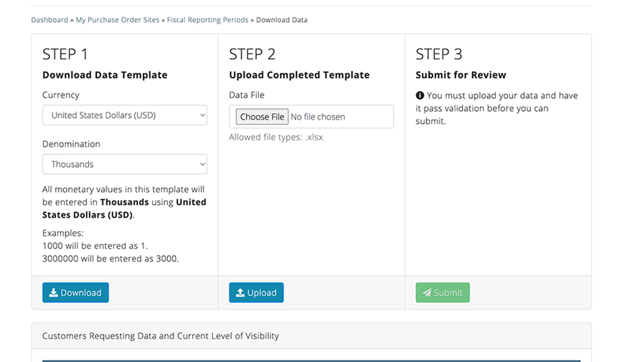Image resolution: width=644 pixels, height=362 pixels.
Task: Click the Denomination field label
Action: coord(71,144)
